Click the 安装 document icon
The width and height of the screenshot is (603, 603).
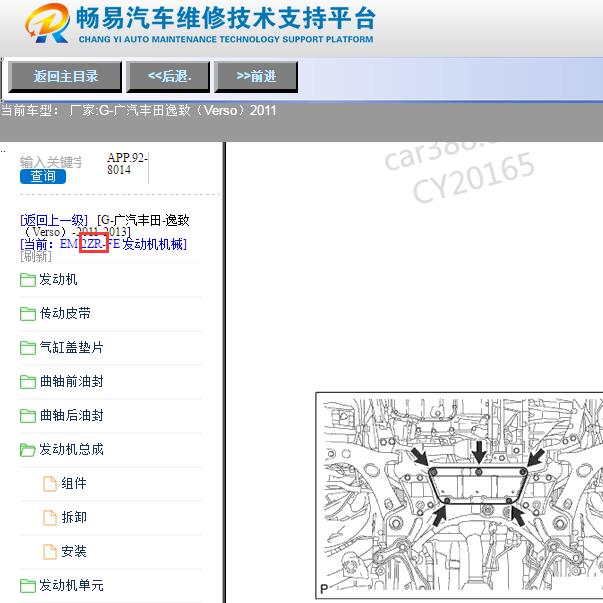(x=50, y=551)
